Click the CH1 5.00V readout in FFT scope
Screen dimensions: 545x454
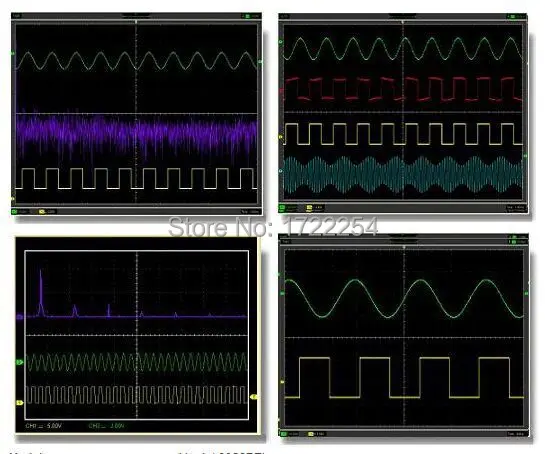(x=43, y=425)
